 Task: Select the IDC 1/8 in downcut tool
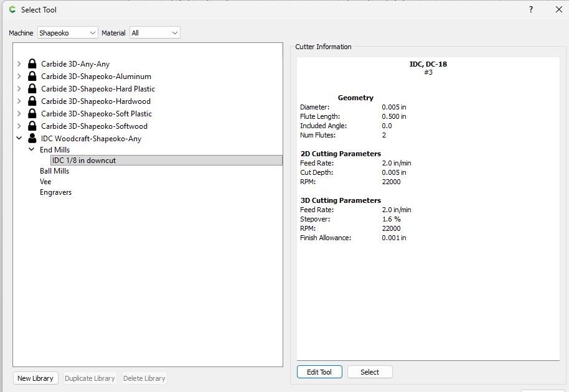pos(166,161)
